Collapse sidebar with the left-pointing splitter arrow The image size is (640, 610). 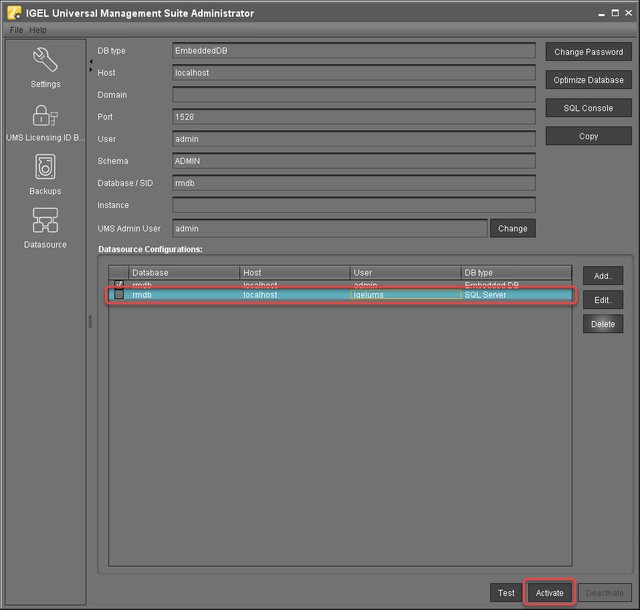click(90, 61)
